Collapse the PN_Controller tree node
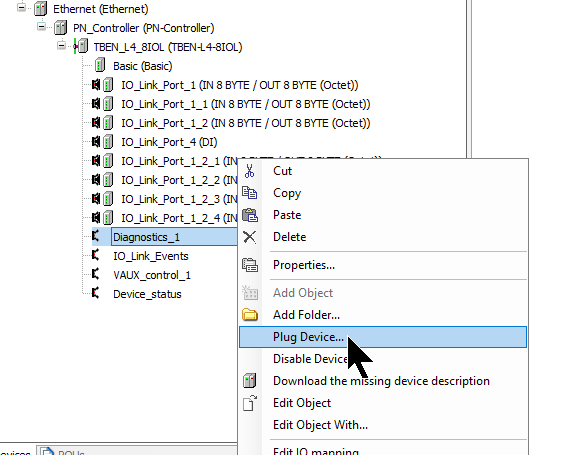 pyautogui.click(x=42, y=26)
